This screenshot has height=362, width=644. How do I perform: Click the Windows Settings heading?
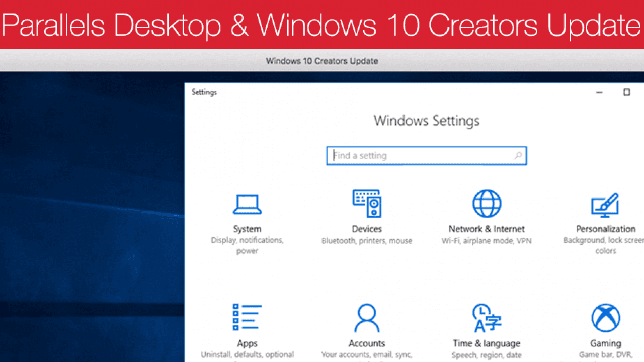[x=427, y=121]
